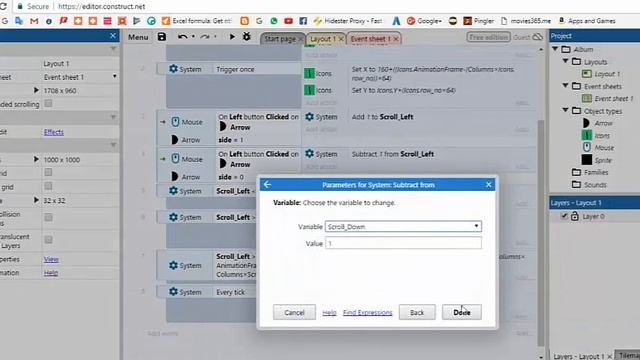Image resolution: width=640 pixels, height=360 pixels.
Task: Expand the 1000 x 1000 property
Action: coord(36,159)
